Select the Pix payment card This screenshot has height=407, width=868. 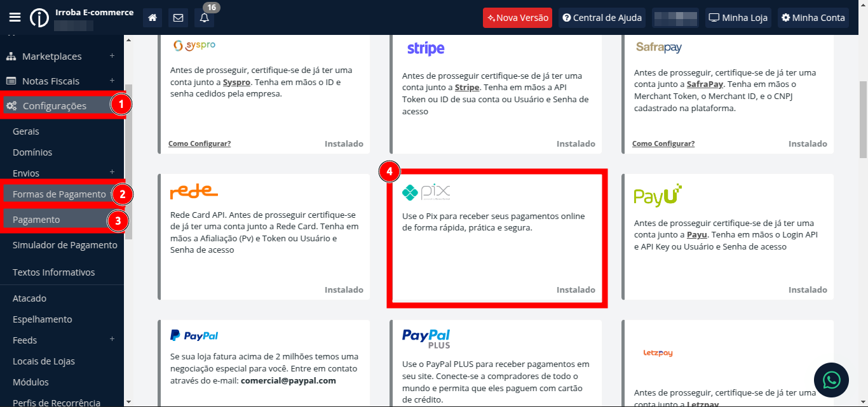[497, 238]
